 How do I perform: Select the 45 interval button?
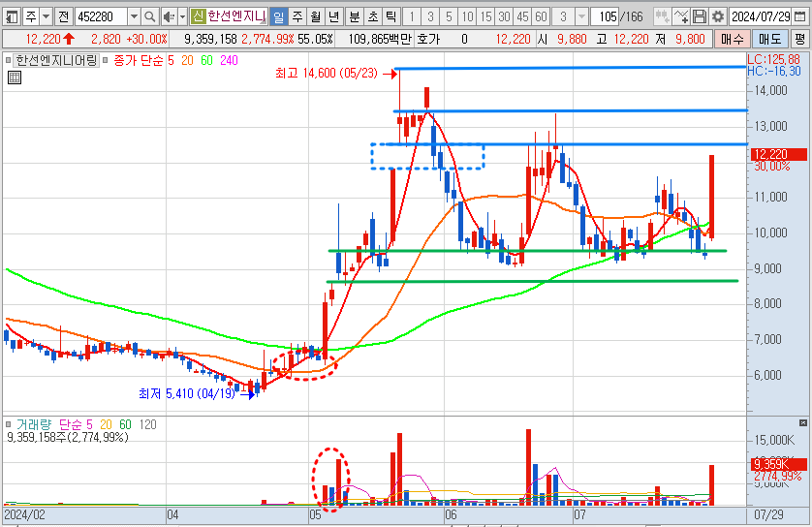click(x=523, y=17)
